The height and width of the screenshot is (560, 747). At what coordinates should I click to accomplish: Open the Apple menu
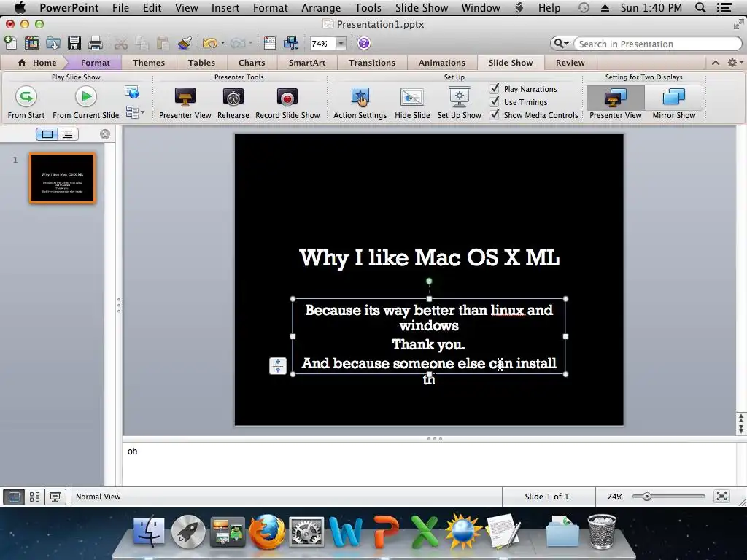pos(20,7)
